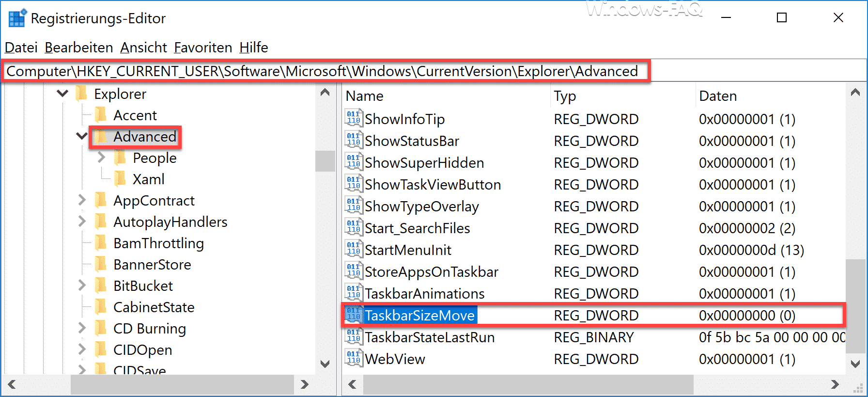The width and height of the screenshot is (868, 397).
Task: Collapse the Advanced tree node
Action: [x=82, y=136]
